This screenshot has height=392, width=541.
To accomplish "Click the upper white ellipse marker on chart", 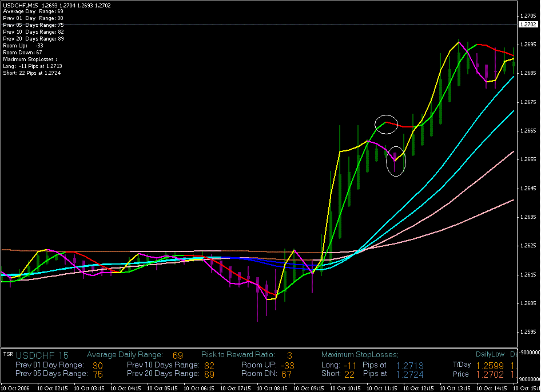I will (386, 124).
